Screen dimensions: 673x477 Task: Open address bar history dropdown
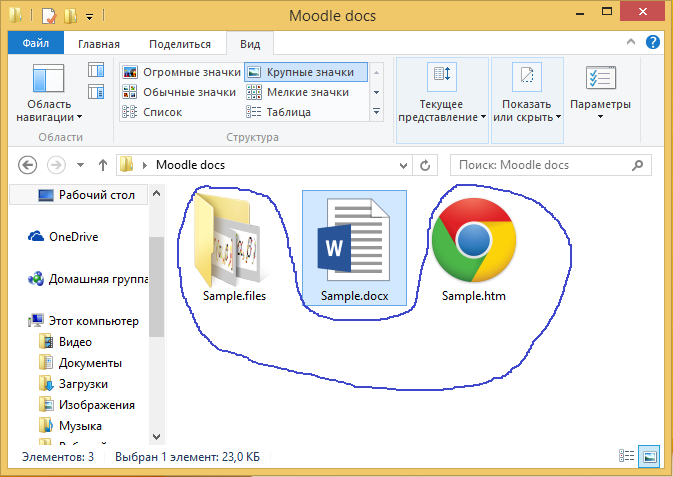(403, 165)
